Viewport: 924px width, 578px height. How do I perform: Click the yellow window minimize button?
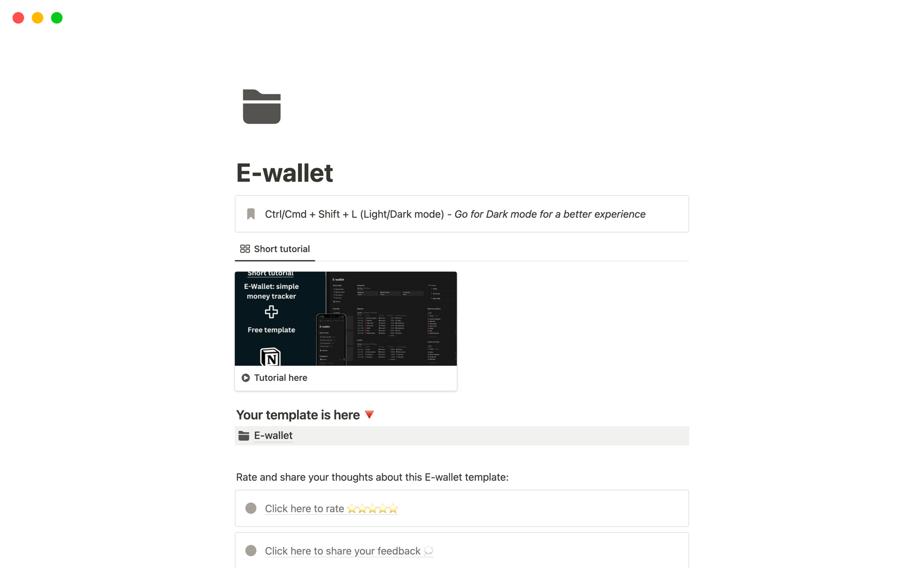(x=38, y=18)
